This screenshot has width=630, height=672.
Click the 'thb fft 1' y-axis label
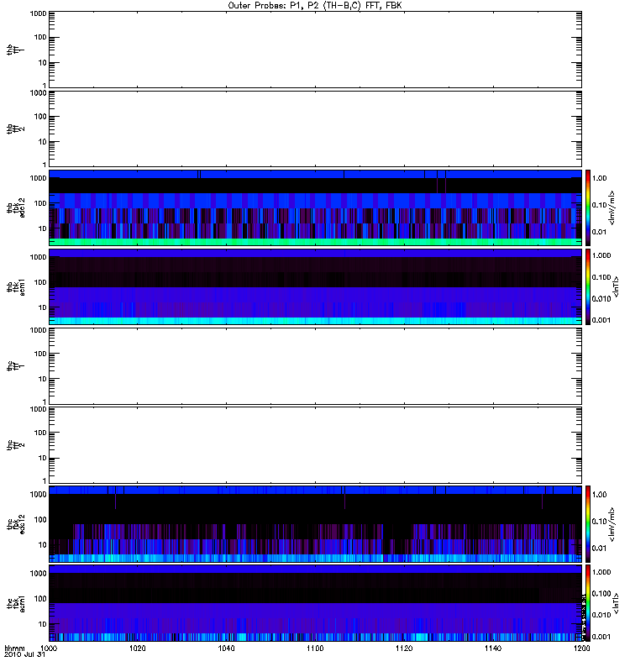[16, 50]
